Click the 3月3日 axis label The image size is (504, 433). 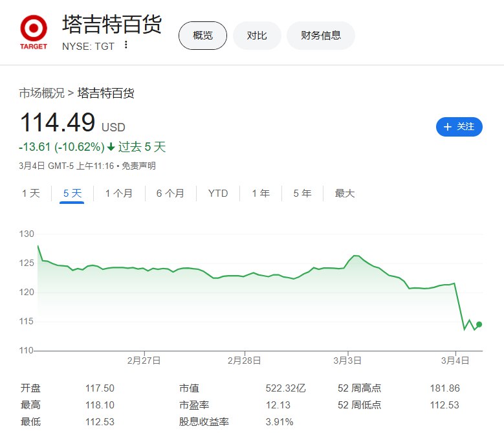pyautogui.click(x=347, y=361)
